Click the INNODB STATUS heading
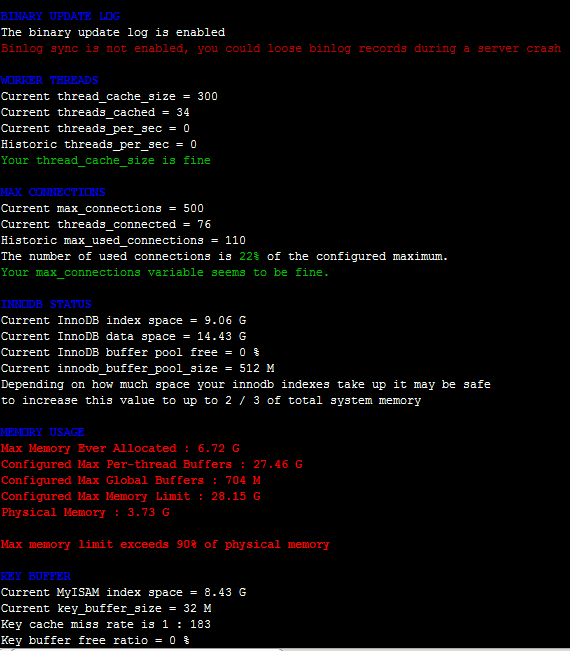This screenshot has height=651, width=570. 46,304
